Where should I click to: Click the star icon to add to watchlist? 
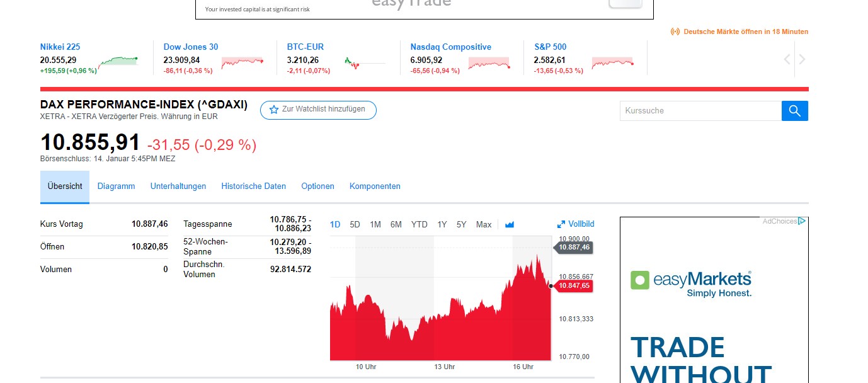(x=274, y=110)
